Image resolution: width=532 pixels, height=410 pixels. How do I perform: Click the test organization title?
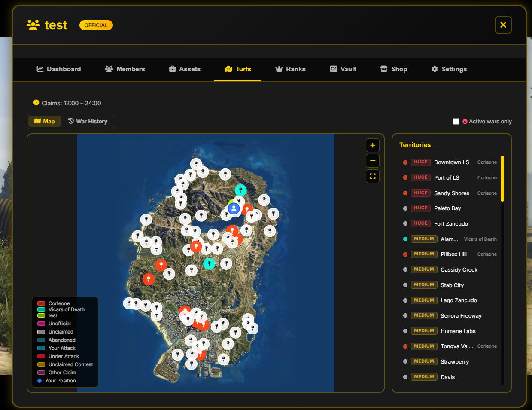[x=56, y=25]
